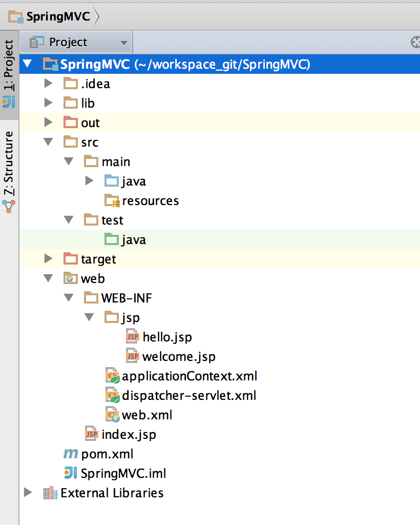This screenshot has width=420, height=525.
Task: Click the Spring config icon for applicationContext.xml
Action: [112, 376]
